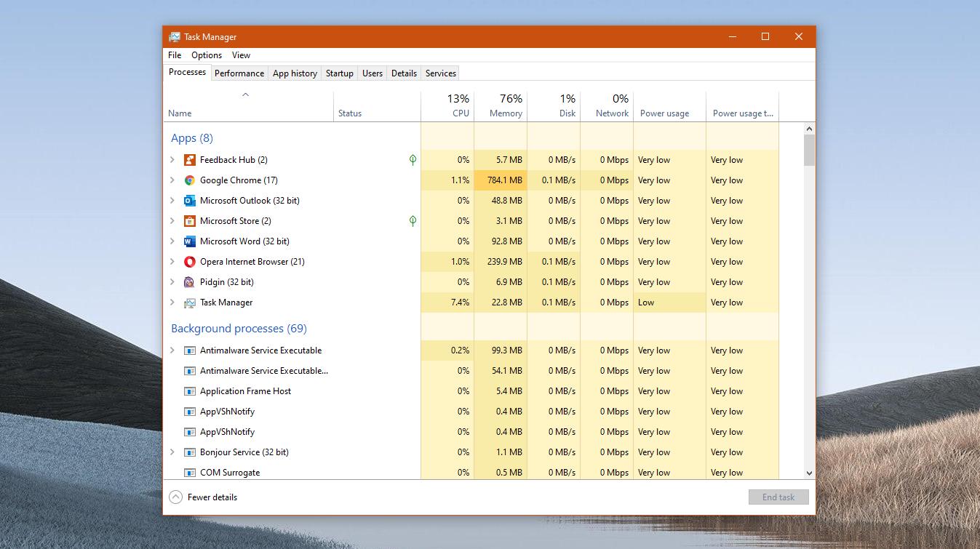The height and width of the screenshot is (549, 980).
Task: Click the Task Manager row icon
Action: click(x=189, y=302)
